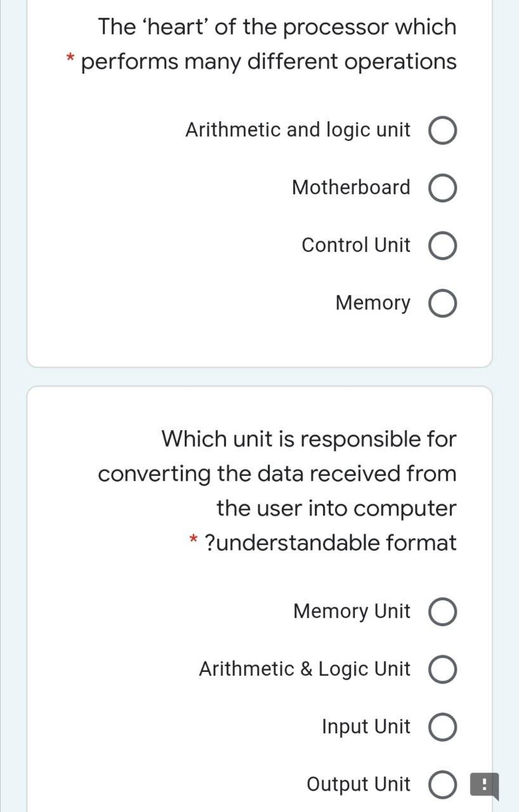The height and width of the screenshot is (812, 519).
Task: Click the 'Arithmetic and logic unit' option label
Action: (298, 130)
